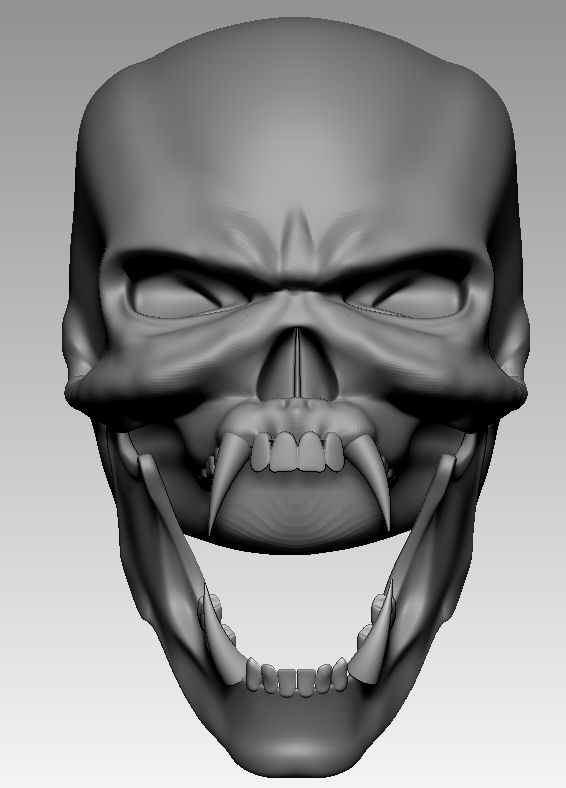Click the rounded palate behind upper teeth
The width and height of the screenshot is (566, 788).
298,510
